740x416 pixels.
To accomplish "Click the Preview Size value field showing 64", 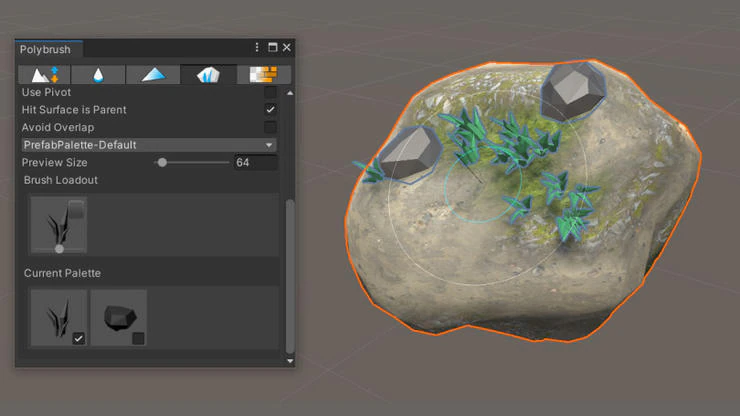I will (x=255, y=162).
